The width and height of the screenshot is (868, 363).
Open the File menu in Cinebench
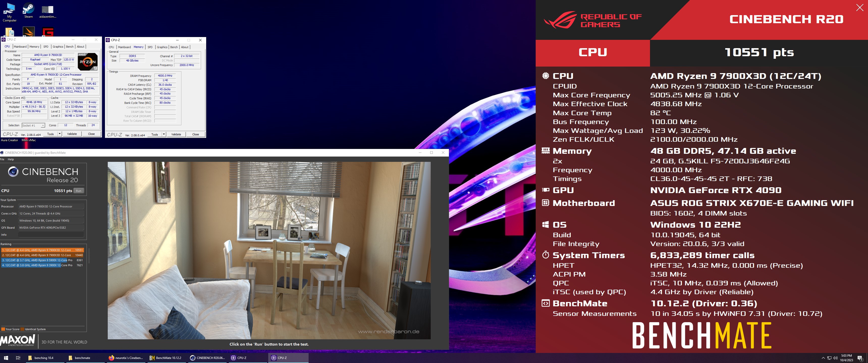tap(2, 159)
